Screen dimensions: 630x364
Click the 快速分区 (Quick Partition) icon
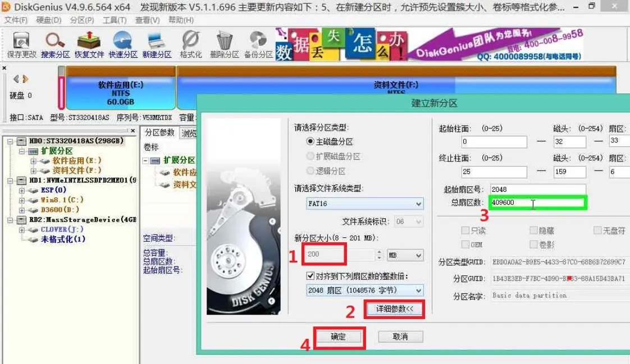tap(123, 45)
